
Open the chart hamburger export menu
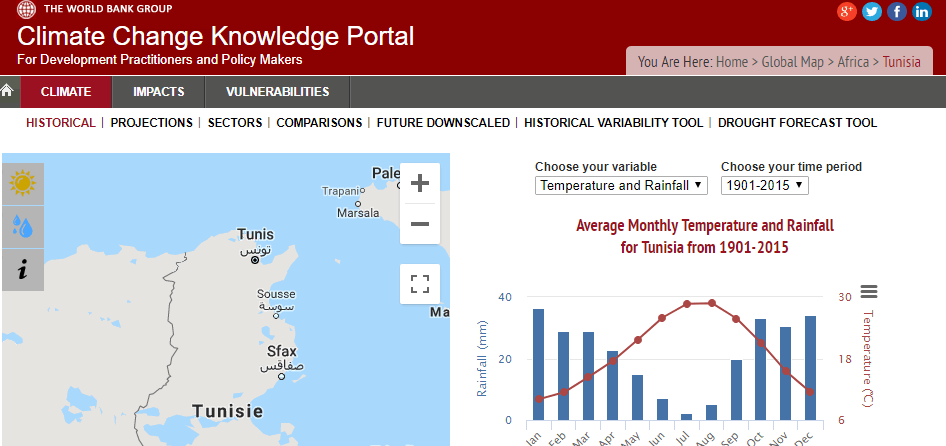tap(869, 291)
